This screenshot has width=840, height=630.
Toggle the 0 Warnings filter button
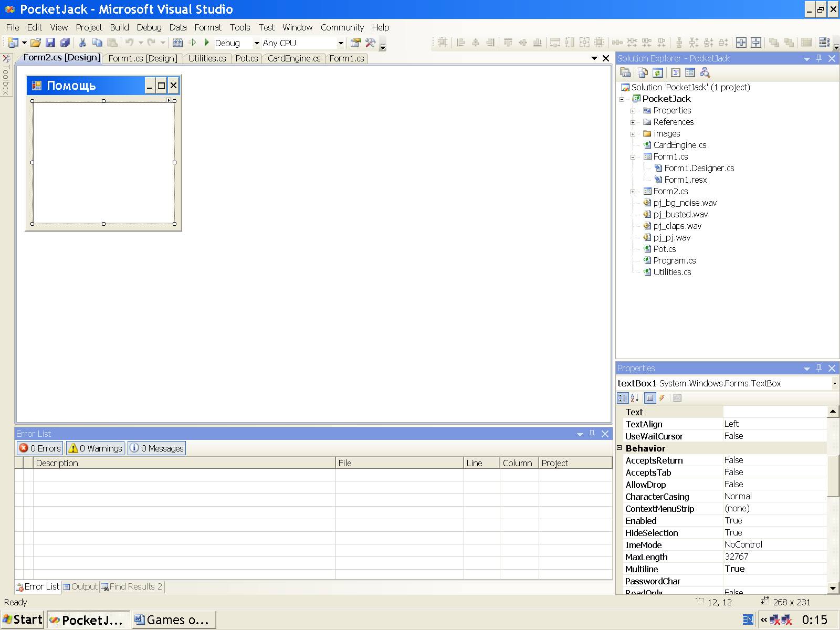coord(96,448)
